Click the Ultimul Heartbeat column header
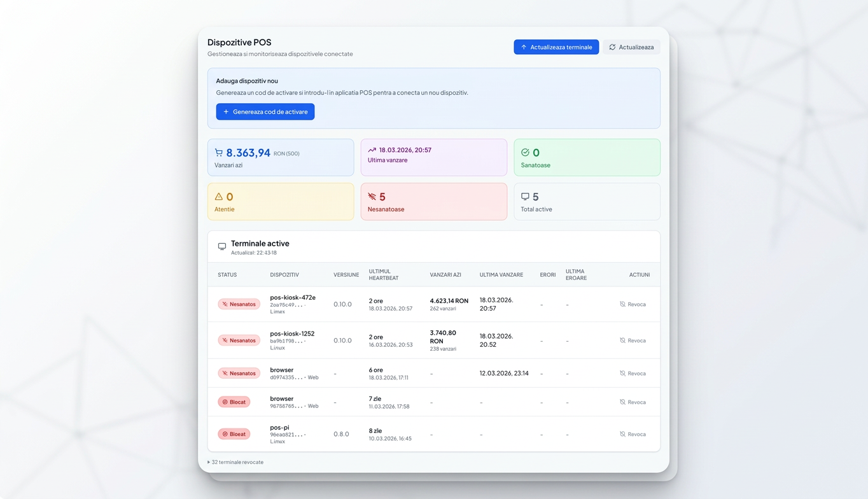 [x=384, y=275]
